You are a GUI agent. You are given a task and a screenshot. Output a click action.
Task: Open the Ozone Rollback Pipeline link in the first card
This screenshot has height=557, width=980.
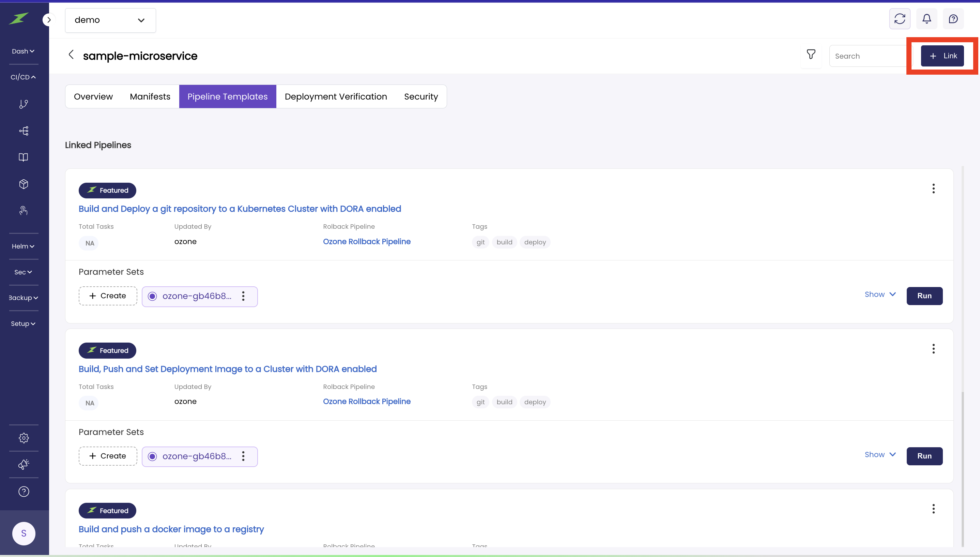coord(366,241)
